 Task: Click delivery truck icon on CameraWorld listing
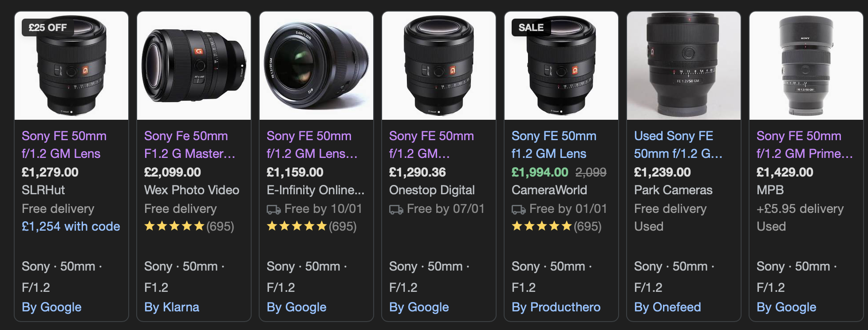coord(518,209)
